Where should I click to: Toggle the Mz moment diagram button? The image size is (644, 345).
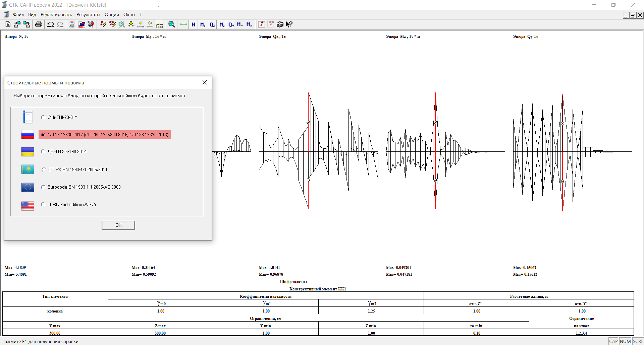pyautogui.click(x=222, y=24)
